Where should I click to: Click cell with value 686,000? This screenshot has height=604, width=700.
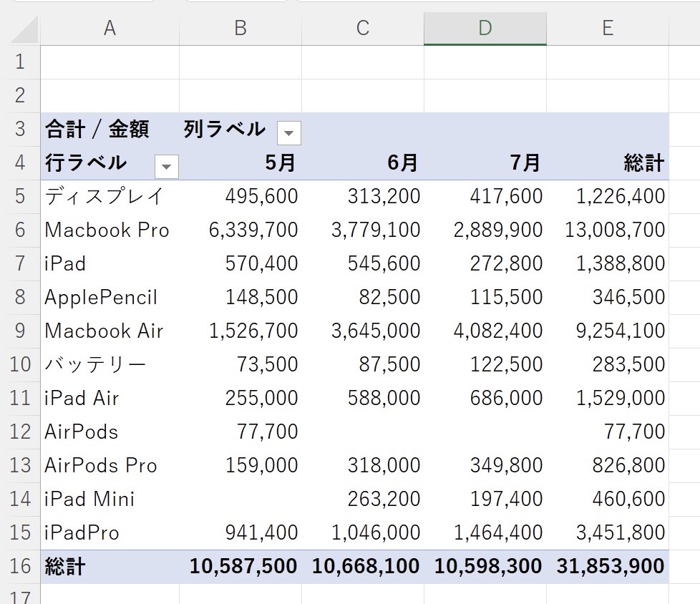click(x=485, y=398)
